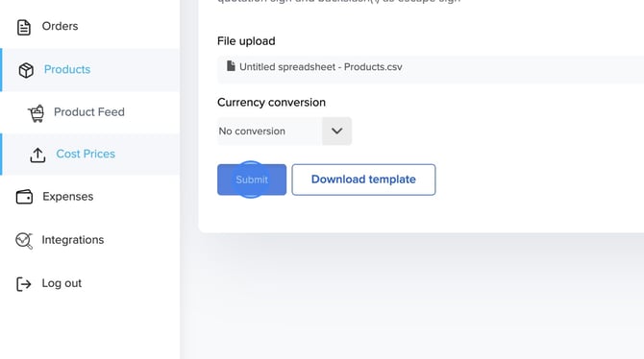Viewport: 644px width, 359px height.
Task: Click the Orders document icon
Action: coord(24,27)
